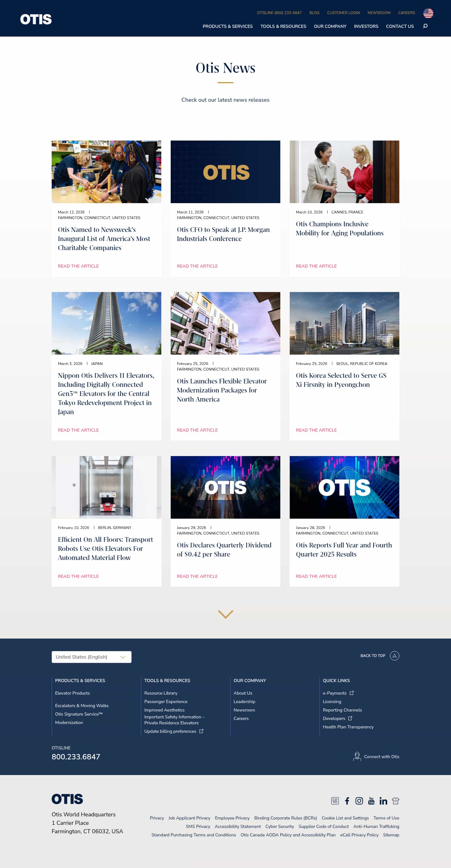Open thumbnail of people at craft table
Image resolution: width=451 pixels, height=868 pixels.
tap(106, 172)
